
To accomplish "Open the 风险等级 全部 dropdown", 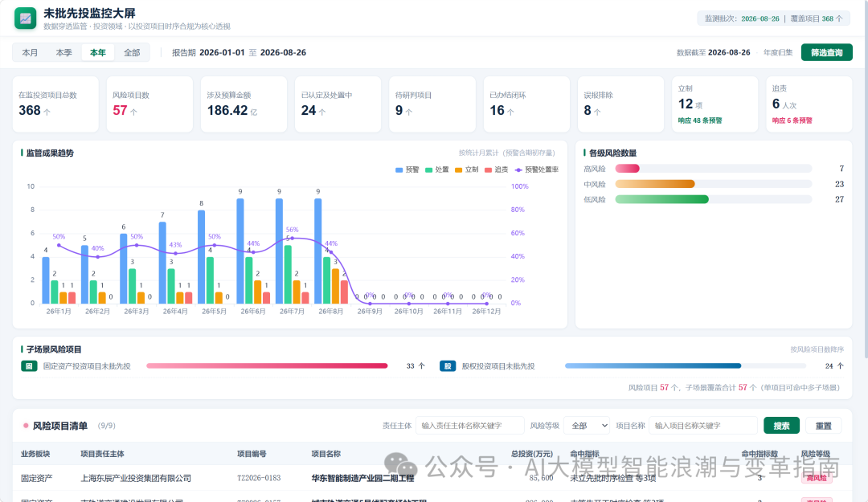I will (587, 426).
